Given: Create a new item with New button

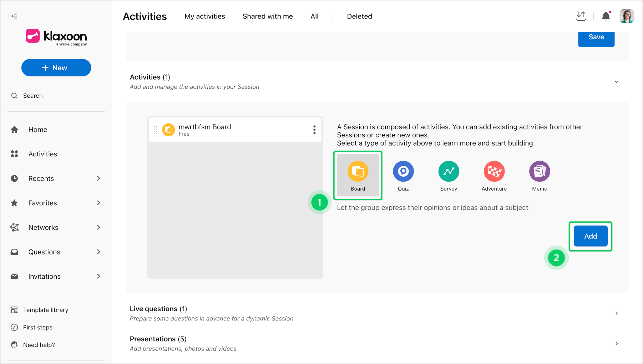Looking at the screenshot, I should [56, 68].
